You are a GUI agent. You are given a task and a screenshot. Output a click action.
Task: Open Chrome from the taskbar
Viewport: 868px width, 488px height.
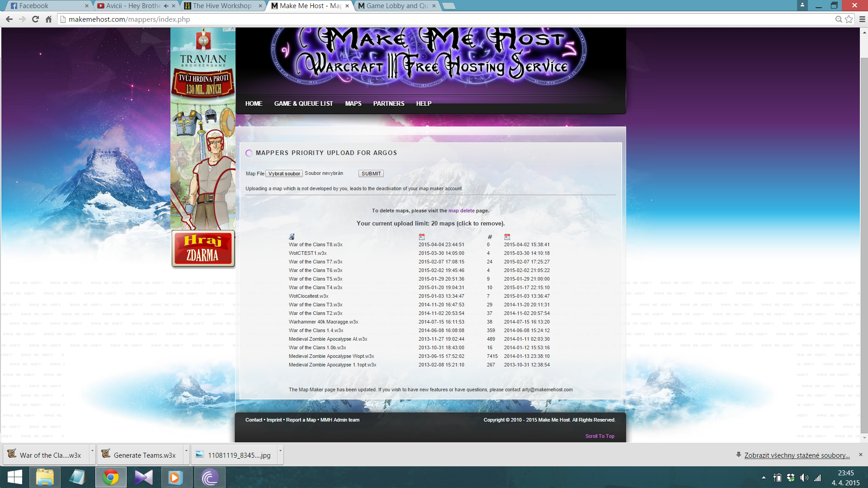point(111,477)
